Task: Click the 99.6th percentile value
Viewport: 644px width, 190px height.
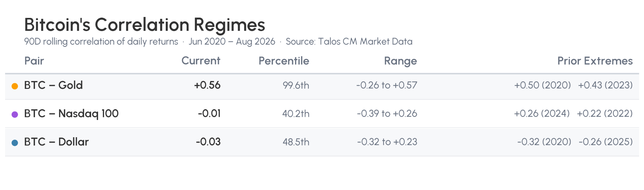Action: 296,85
